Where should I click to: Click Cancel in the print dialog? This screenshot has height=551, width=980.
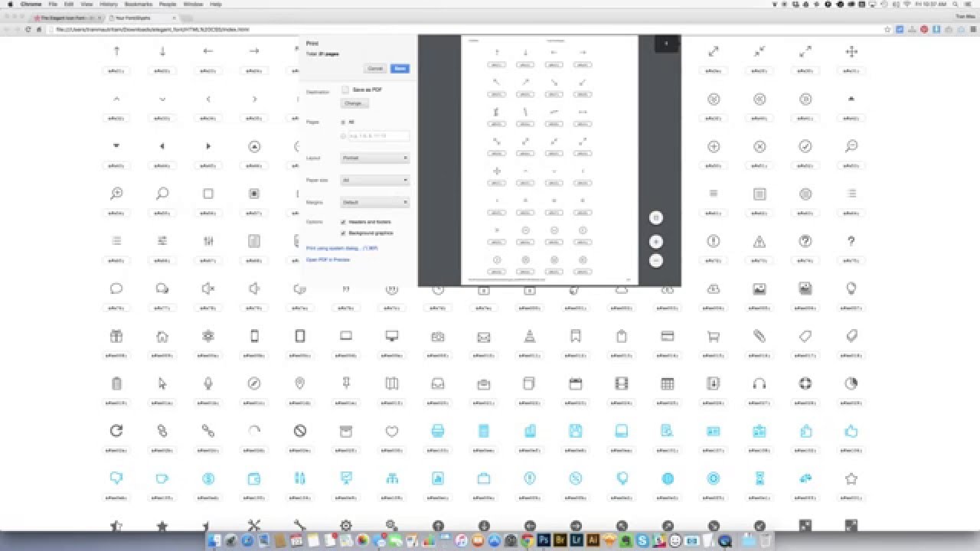375,68
